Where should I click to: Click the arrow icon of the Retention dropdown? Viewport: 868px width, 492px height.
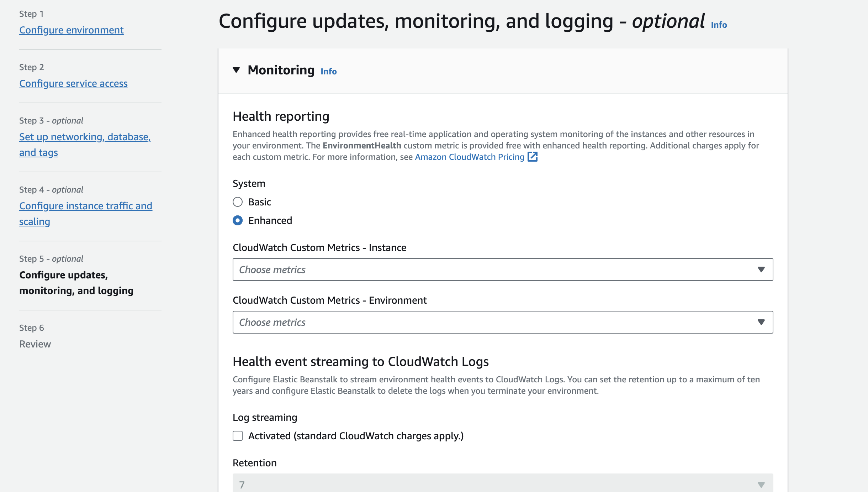pos(761,485)
